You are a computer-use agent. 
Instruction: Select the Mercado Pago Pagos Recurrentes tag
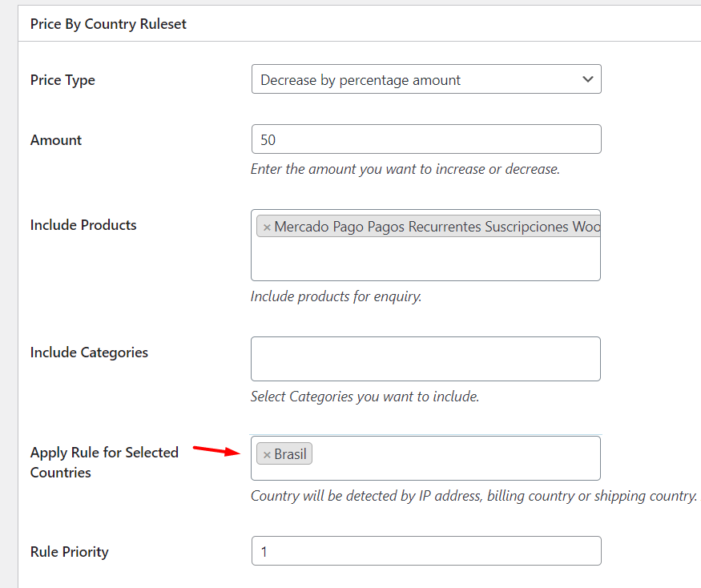pos(437,227)
